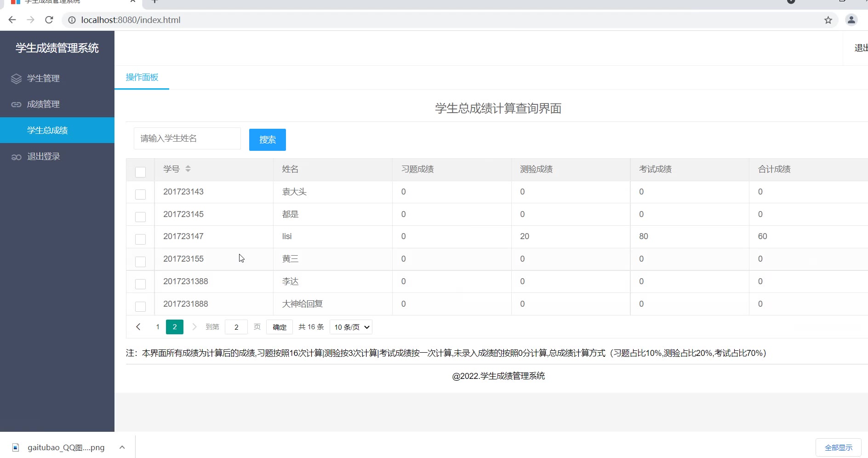The image size is (868, 458).
Task: Click the browser reload icon
Action: [49, 20]
